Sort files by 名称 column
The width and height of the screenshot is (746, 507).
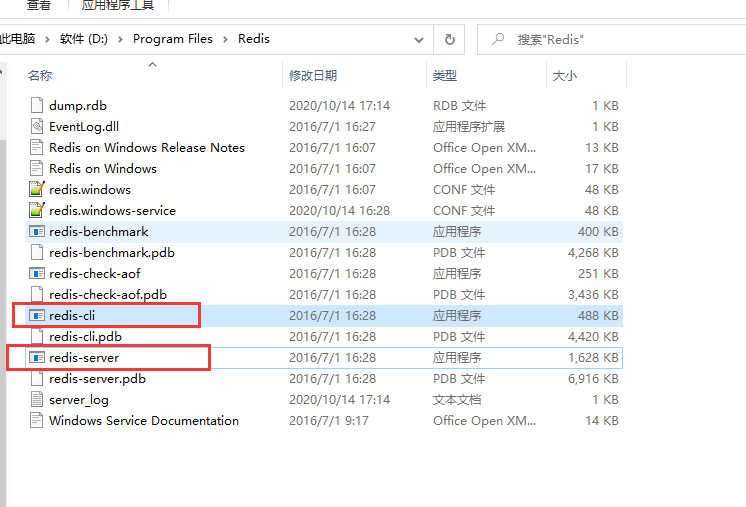[x=40, y=76]
